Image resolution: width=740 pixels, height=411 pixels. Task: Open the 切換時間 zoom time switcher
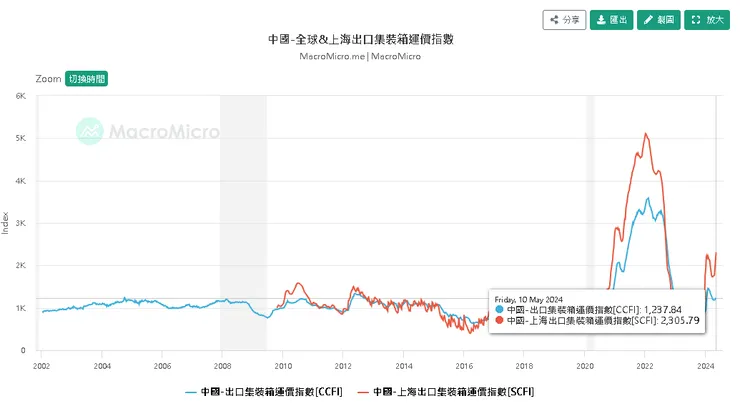coord(86,78)
